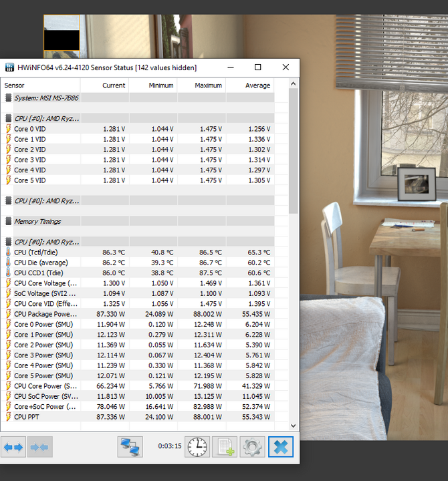Select the Core 1 Power (SMU) row

tap(138, 335)
